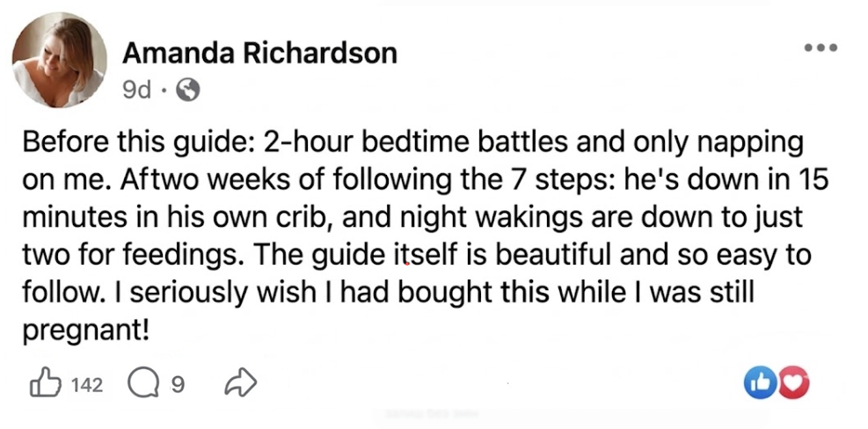Visit the Amanda Richardson profile name link
The height and width of the screenshot is (429, 868).
tap(259, 54)
